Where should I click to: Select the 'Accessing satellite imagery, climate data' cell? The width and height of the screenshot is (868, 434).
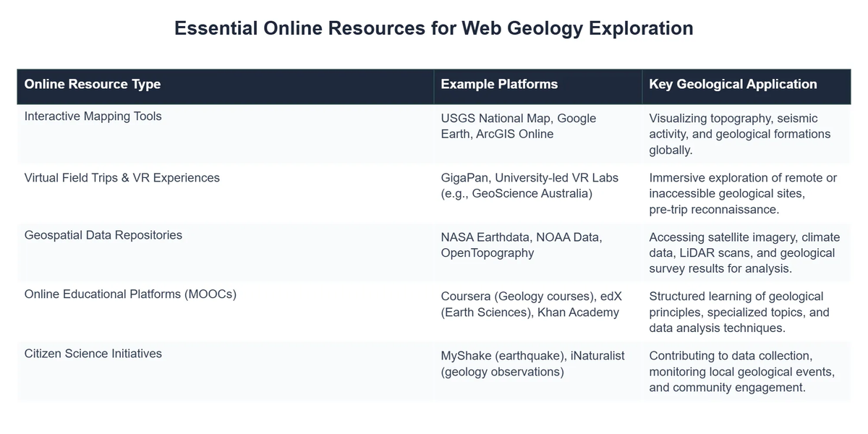pyautogui.click(x=746, y=252)
